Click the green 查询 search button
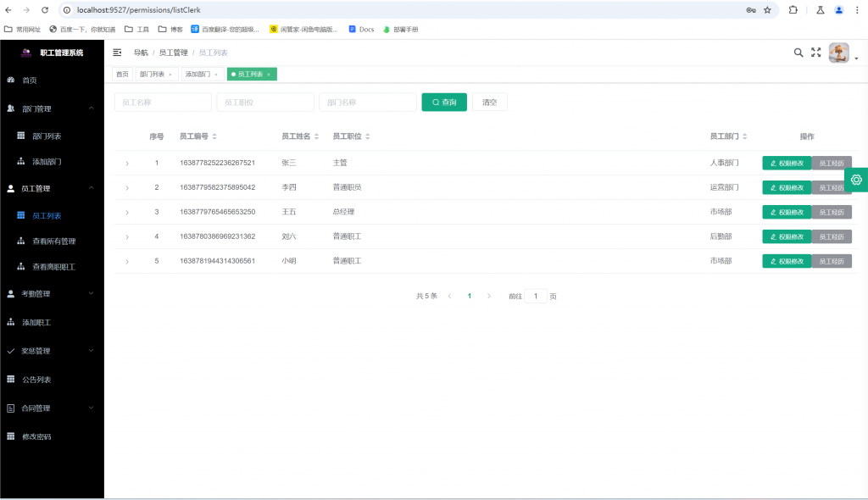The image size is (868, 500). click(443, 101)
